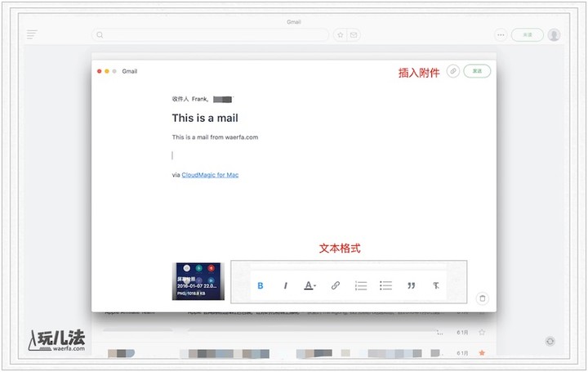588x372 pixels.
Task: Insert a hyperlink from format bar
Action: pos(335,285)
